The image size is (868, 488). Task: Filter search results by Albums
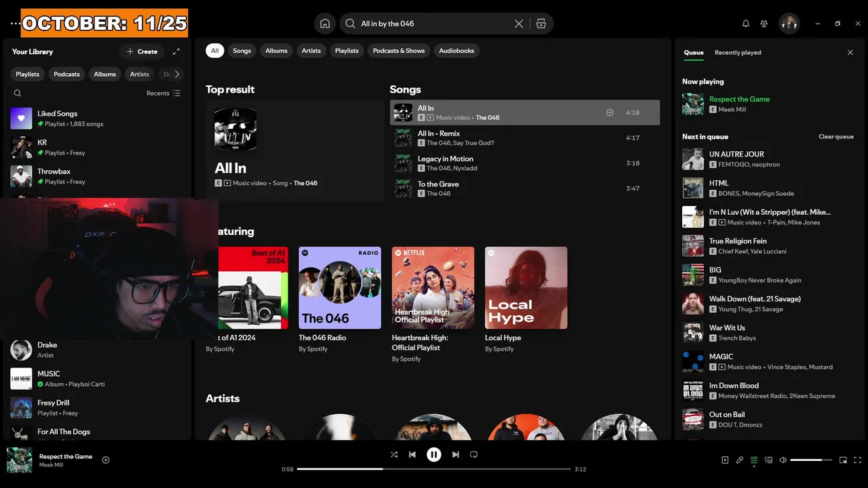[x=276, y=51]
